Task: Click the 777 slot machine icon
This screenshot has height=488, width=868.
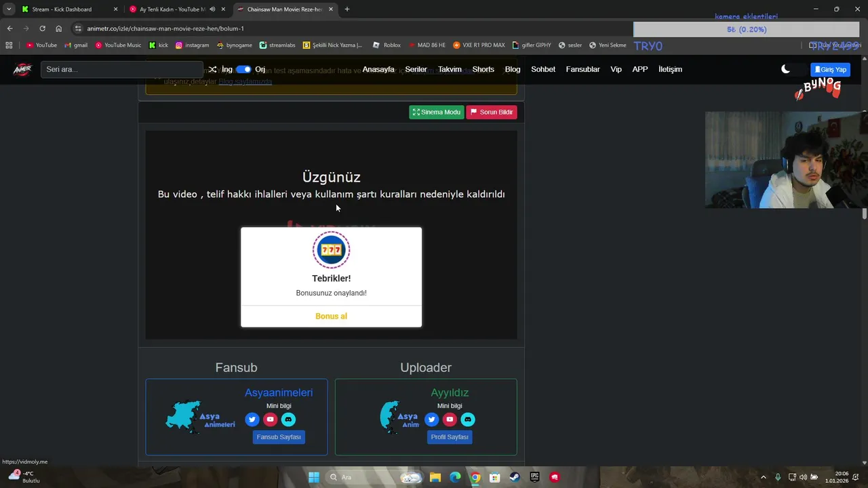Action: tap(331, 250)
